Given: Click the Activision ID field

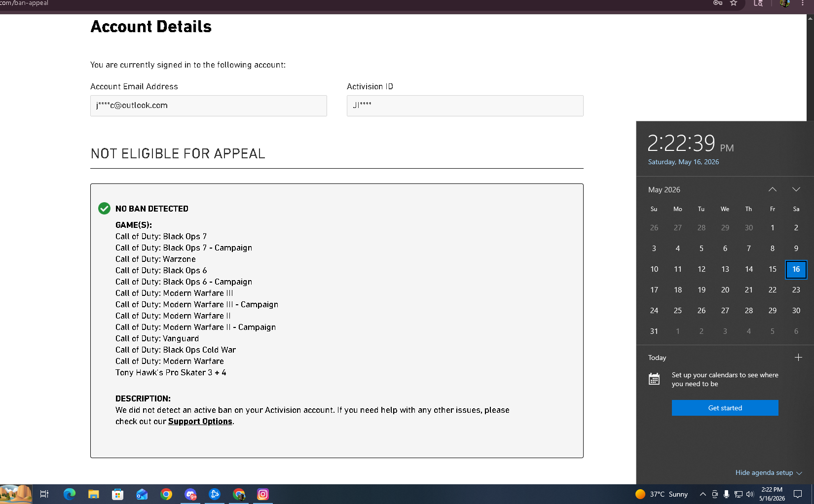Looking at the screenshot, I should 465,106.
